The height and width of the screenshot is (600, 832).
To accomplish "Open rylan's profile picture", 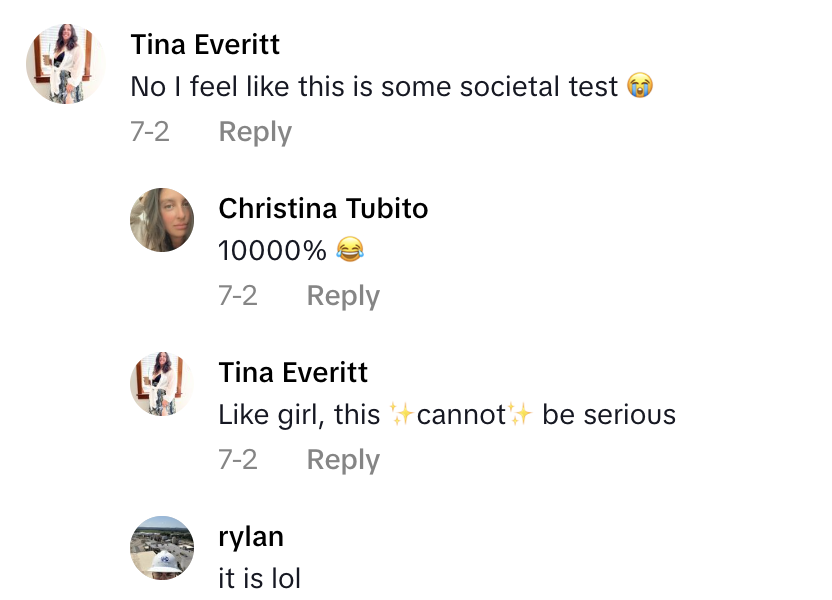I will (161, 548).
